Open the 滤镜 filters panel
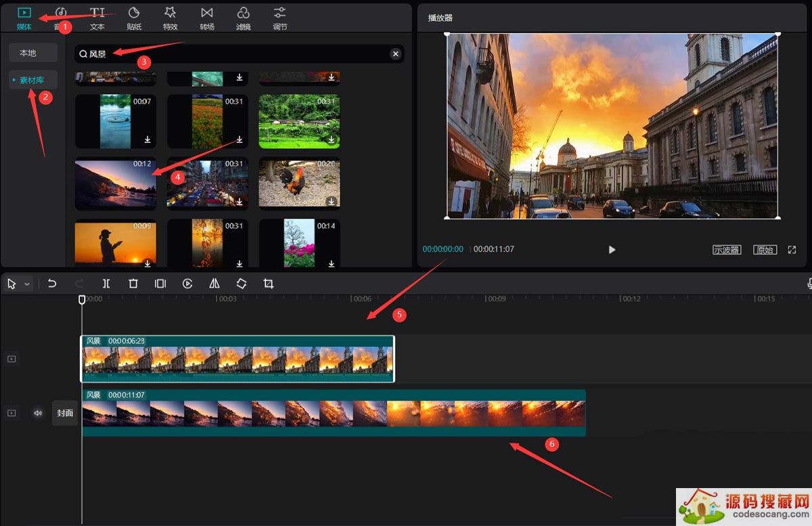 [x=244, y=18]
